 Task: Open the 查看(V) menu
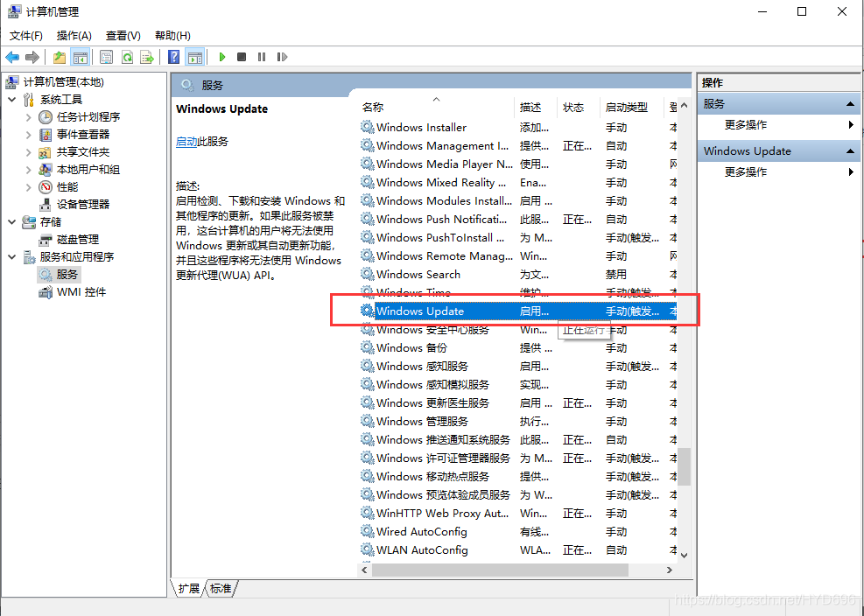(123, 36)
